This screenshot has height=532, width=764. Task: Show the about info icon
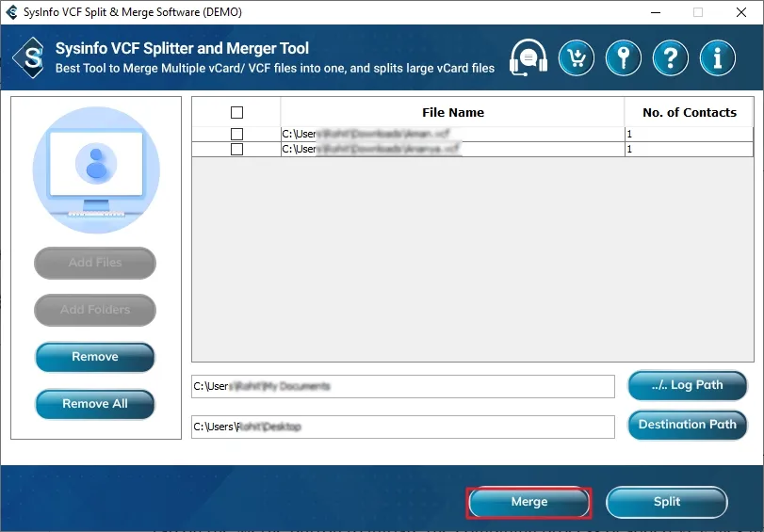(717, 58)
